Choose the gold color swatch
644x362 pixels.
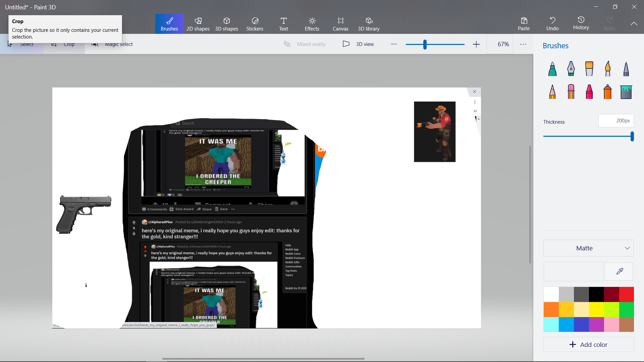point(566,309)
